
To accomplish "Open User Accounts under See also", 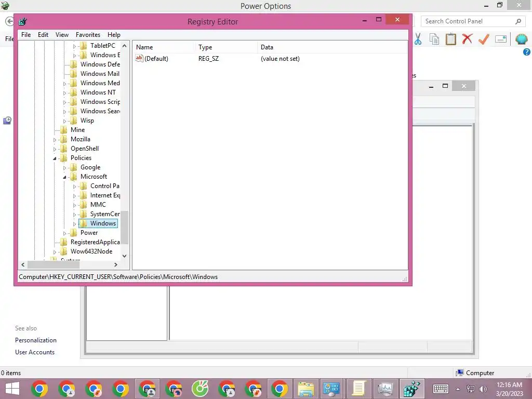I will coord(35,352).
